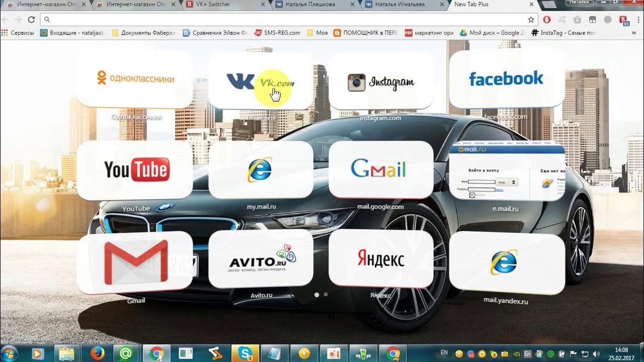This screenshot has height=362, width=644.
Task: Launch Windows Media Player from taskbar
Action: coord(38,353)
